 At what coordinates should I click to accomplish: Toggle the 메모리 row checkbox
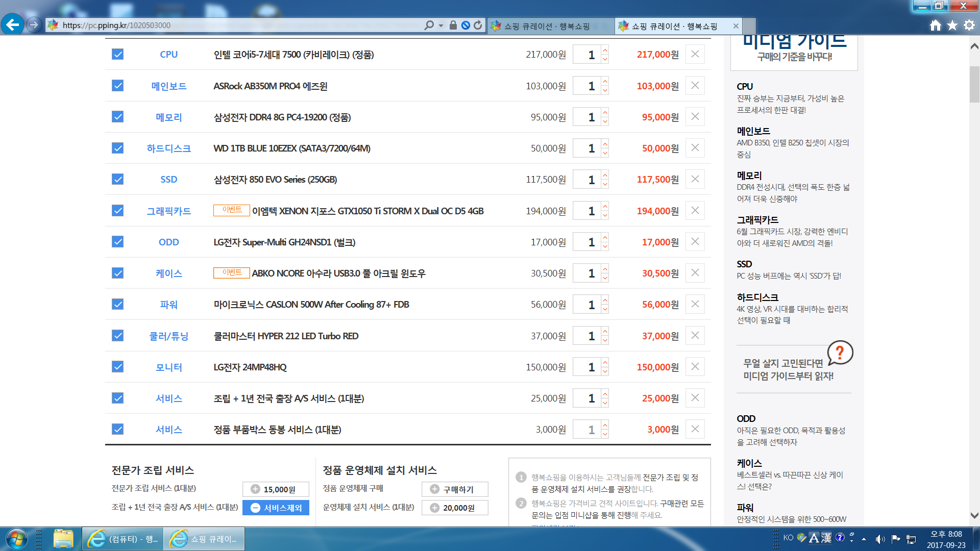[x=117, y=116]
